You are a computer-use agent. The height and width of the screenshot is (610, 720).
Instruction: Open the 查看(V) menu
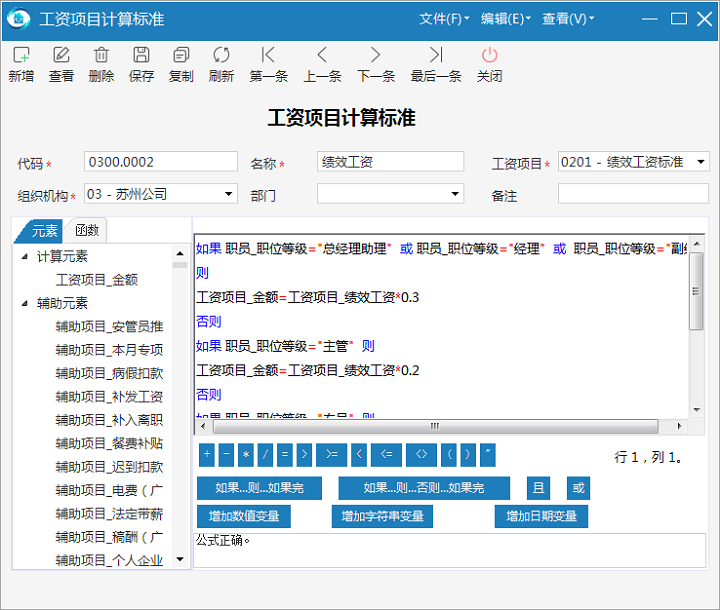click(568, 19)
